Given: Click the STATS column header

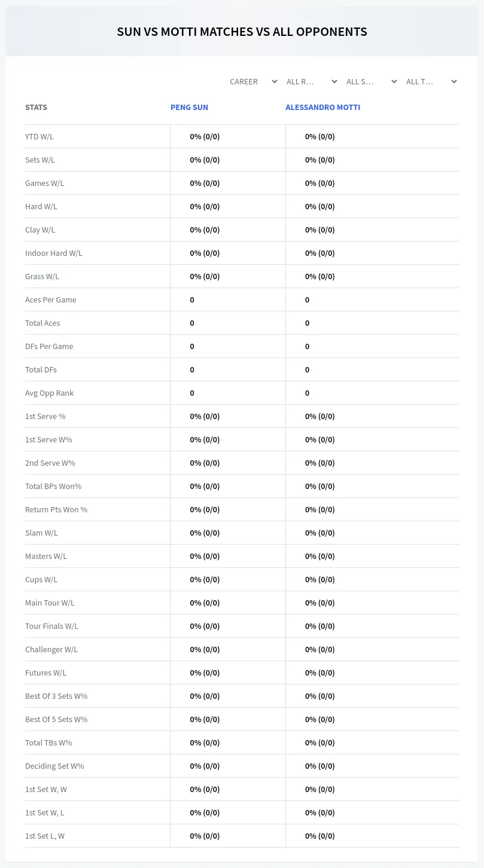Looking at the screenshot, I should click(36, 108).
